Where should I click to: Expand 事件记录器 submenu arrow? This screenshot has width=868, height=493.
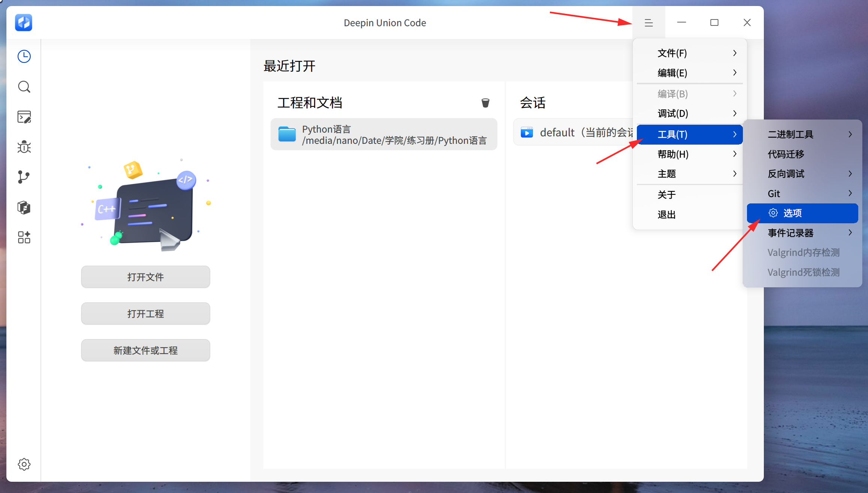point(850,233)
